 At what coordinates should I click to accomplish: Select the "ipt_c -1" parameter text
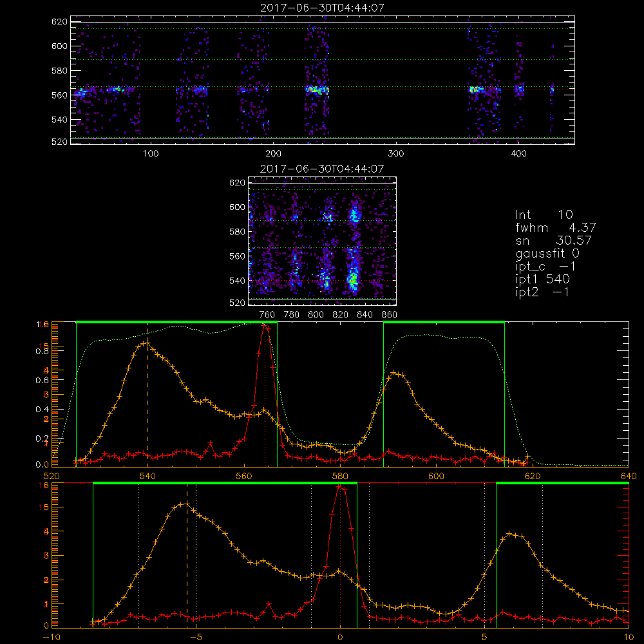coord(545,267)
